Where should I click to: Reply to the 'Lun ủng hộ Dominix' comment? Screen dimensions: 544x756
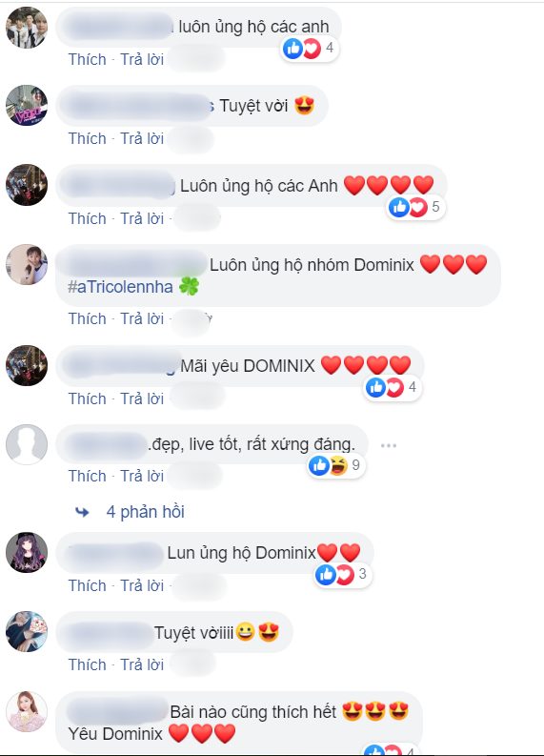pyautogui.click(x=142, y=585)
